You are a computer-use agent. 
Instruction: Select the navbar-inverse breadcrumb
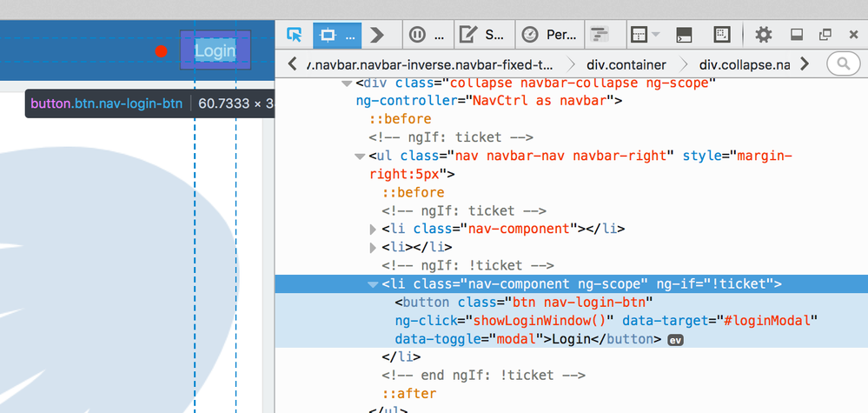click(431, 64)
